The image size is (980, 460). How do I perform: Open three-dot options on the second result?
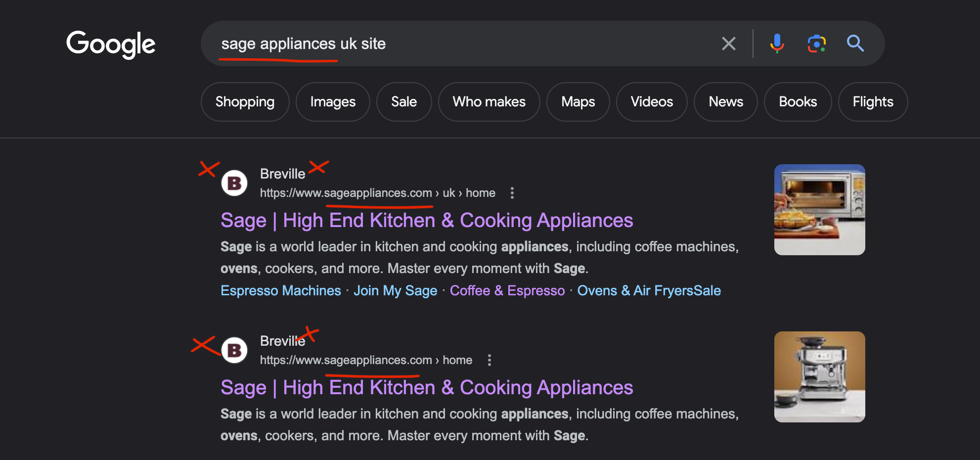(490, 360)
